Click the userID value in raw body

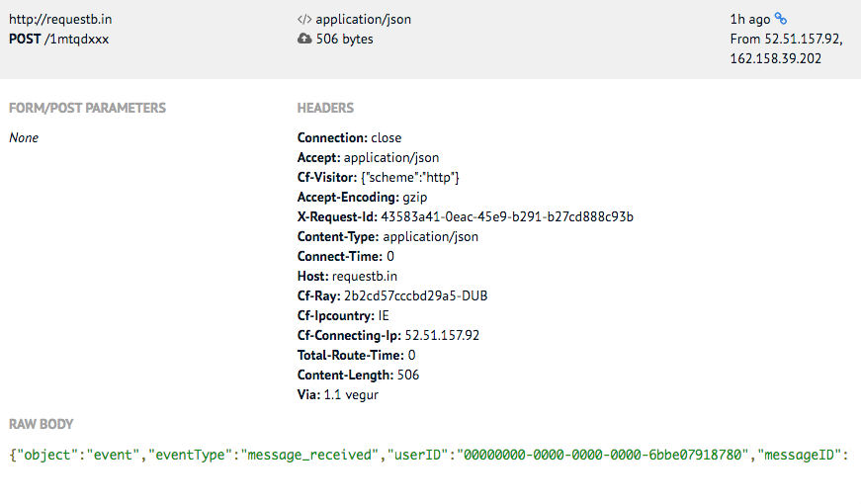(x=603, y=455)
